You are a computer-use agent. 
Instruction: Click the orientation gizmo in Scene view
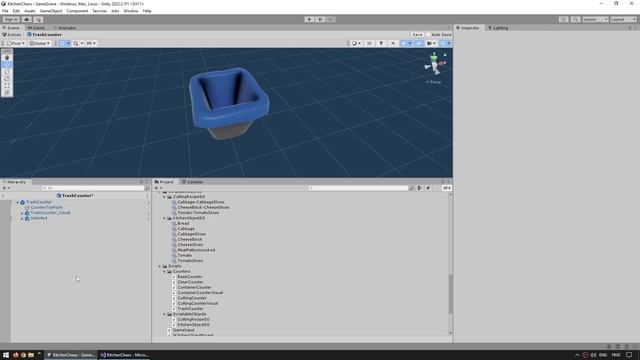[x=434, y=64]
